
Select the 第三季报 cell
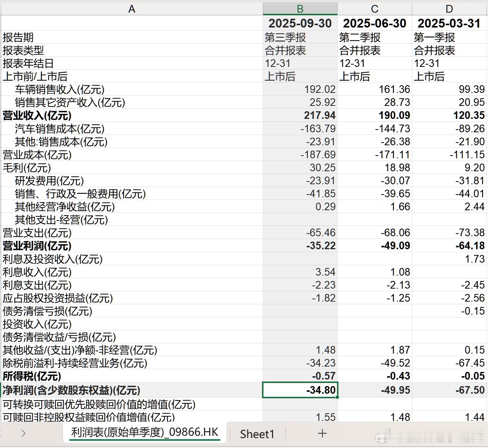300,37
